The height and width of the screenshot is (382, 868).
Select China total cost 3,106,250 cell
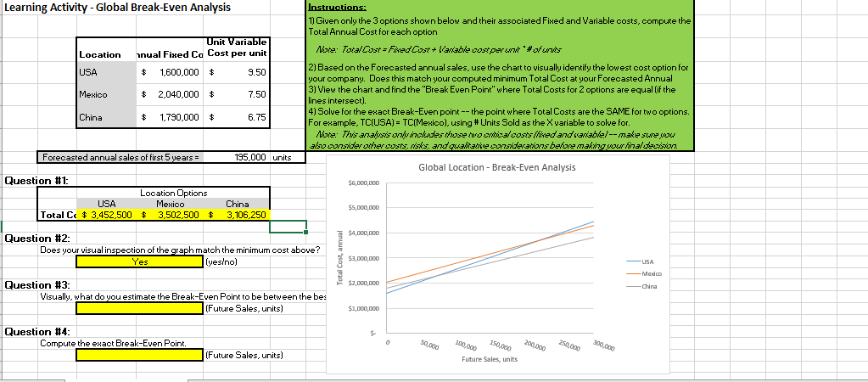pyautogui.click(x=238, y=215)
